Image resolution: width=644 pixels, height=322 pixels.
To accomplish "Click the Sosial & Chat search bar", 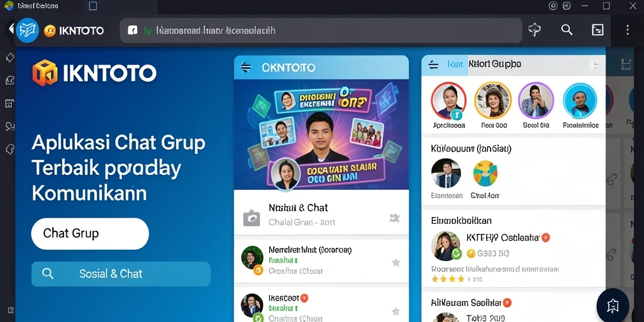I will click(x=121, y=274).
